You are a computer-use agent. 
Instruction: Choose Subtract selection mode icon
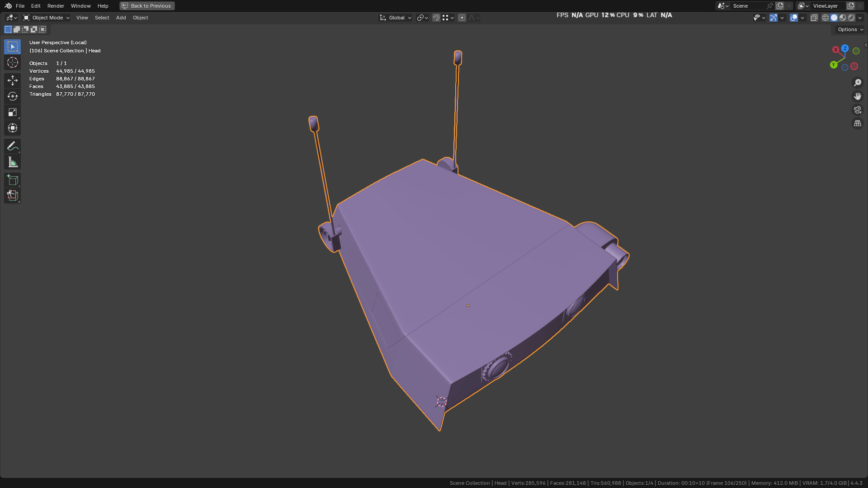click(25, 29)
